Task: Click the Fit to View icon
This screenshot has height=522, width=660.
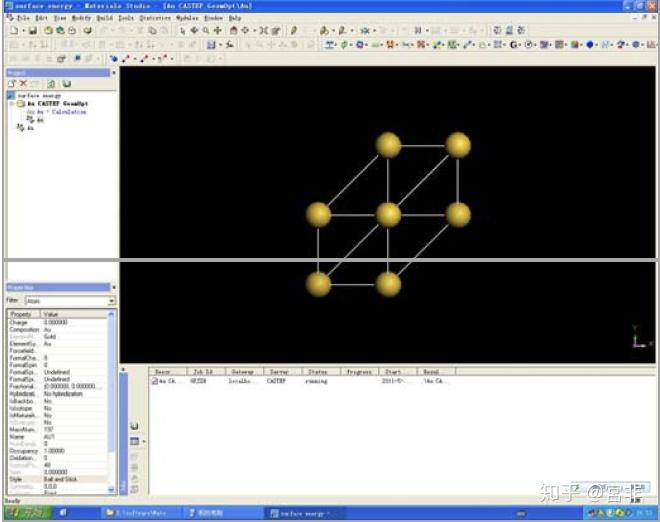Action: (x=245, y=30)
